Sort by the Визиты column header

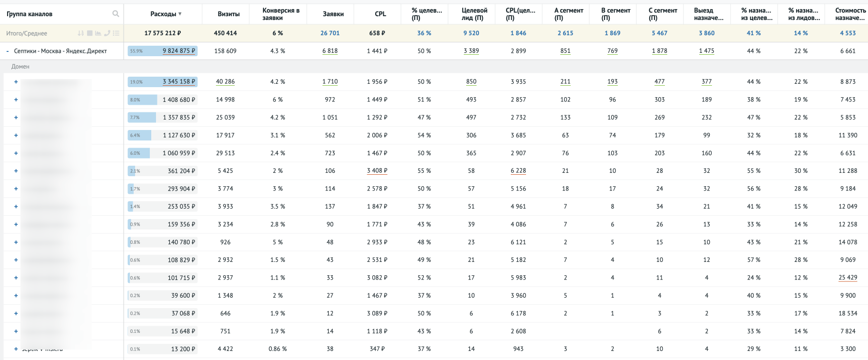tap(228, 14)
